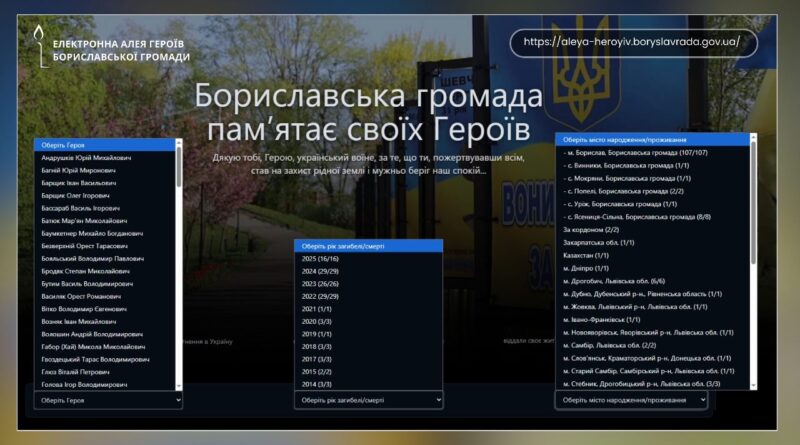Expand the 'Оберіть рік загибелі/смерті' dropdown
The height and width of the screenshot is (445, 800).
click(x=368, y=399)
